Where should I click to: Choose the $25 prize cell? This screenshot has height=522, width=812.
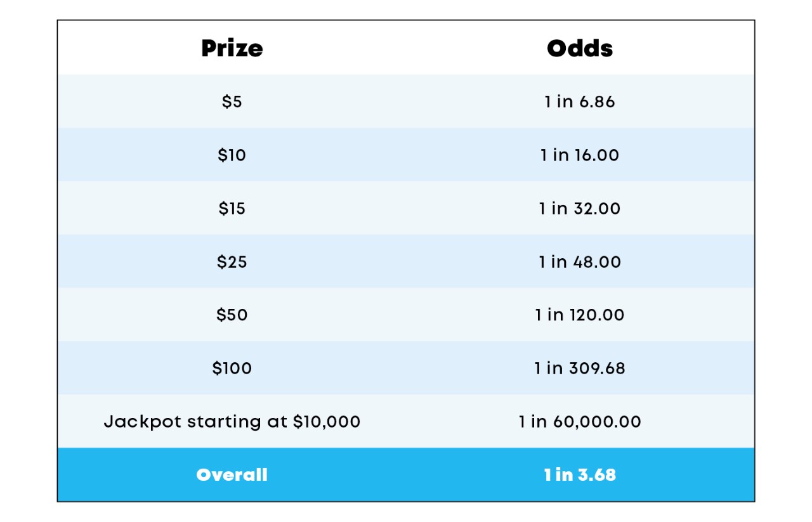click(232, 261)
